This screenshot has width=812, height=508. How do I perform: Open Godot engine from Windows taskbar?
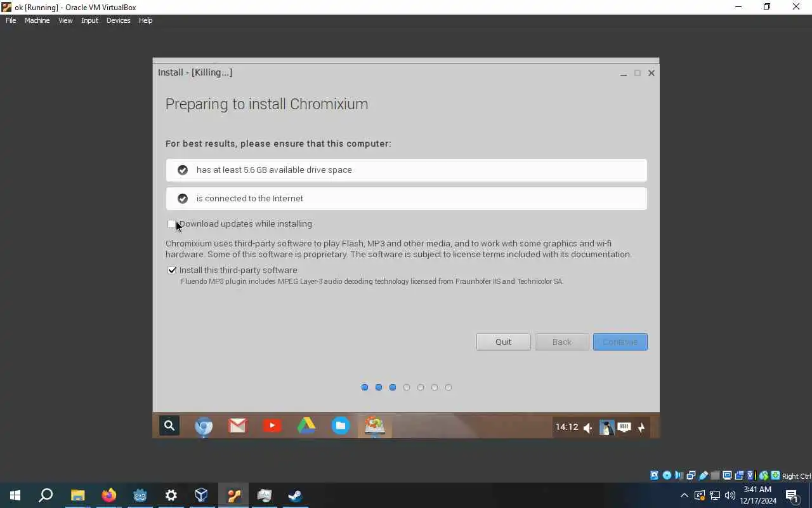pyautogui.click(x=140, y=495)
